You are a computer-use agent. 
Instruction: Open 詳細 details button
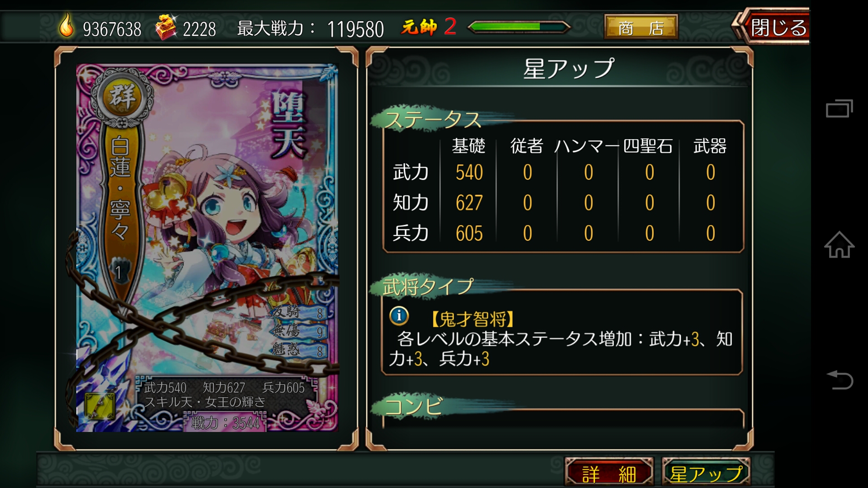click(x=609, y=473)
